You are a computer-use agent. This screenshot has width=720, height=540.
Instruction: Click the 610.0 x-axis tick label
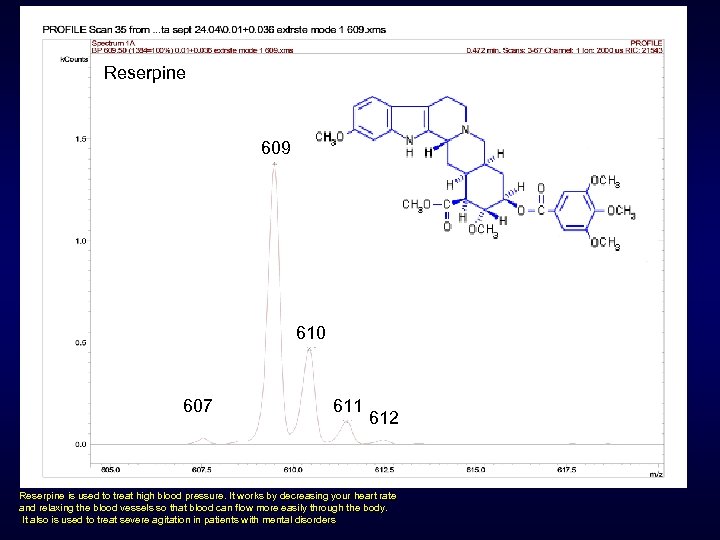pos(293,470)
